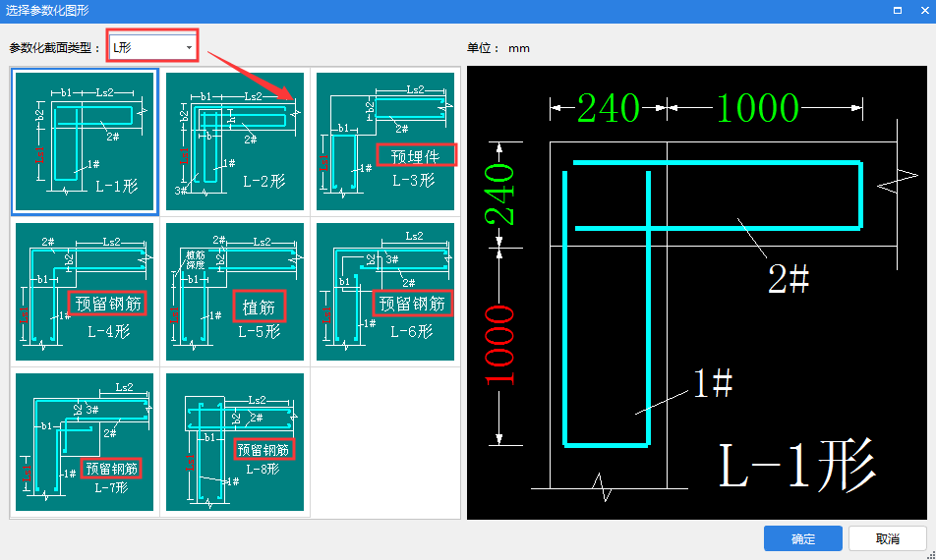Click the 取消 button

point(887,538)
